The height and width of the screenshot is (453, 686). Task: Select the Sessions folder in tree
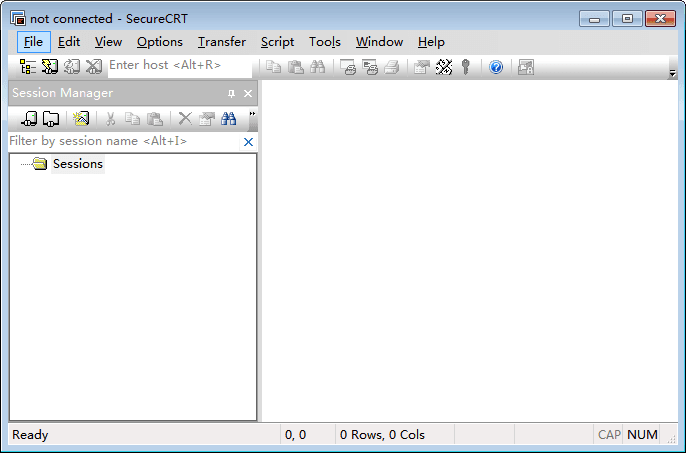pos(77,164)
